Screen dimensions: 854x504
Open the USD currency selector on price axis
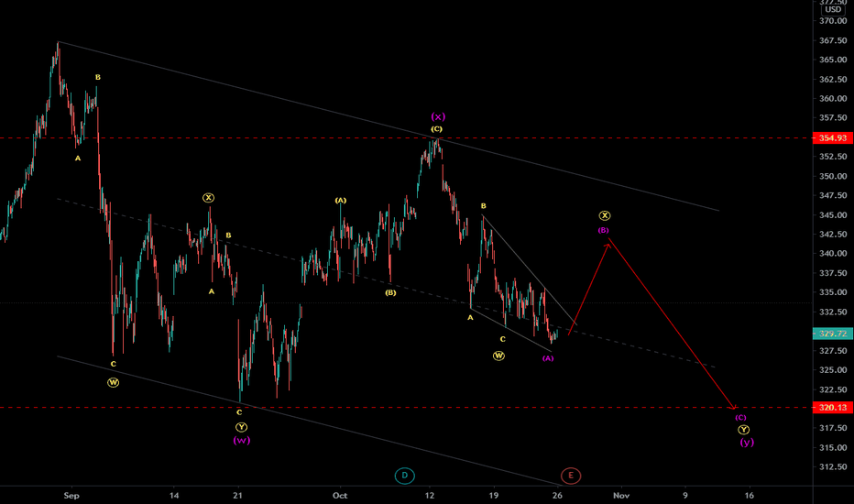(x=833, y=9)
